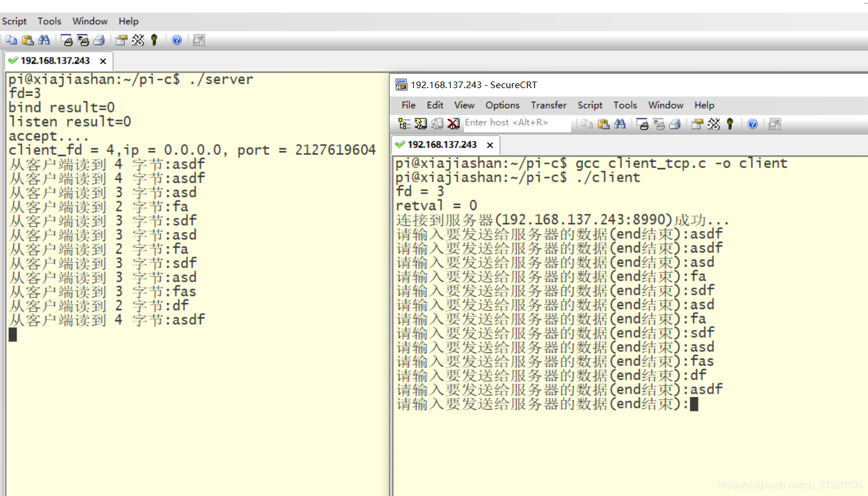This screenshot has width=868, height=496.
Task: Click 'gcc client_tcp.c -o client' line
Action: point(591,163)
